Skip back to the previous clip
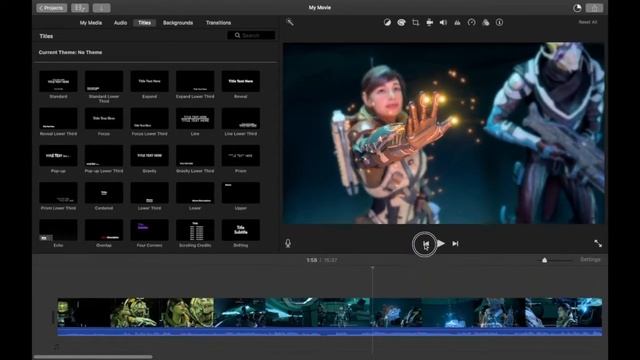The image size is (640, 360). point(426,244)
